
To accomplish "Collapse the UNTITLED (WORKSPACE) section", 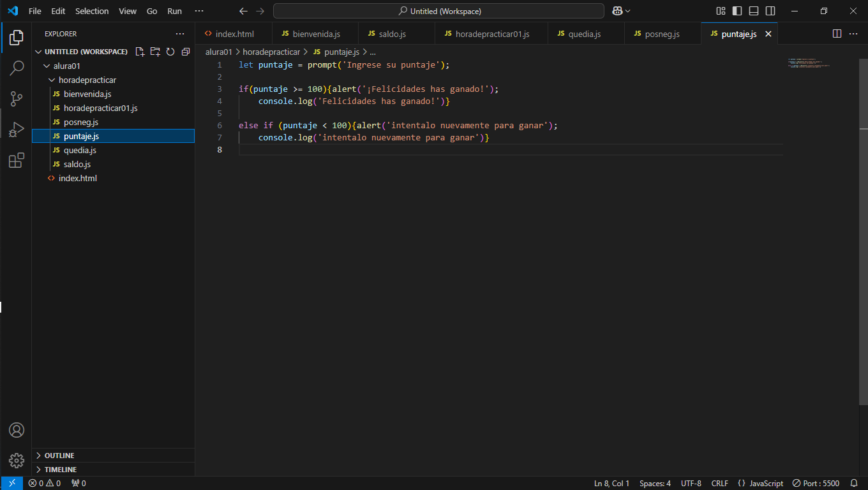I will pyautogui.click(x=86, y=52).
